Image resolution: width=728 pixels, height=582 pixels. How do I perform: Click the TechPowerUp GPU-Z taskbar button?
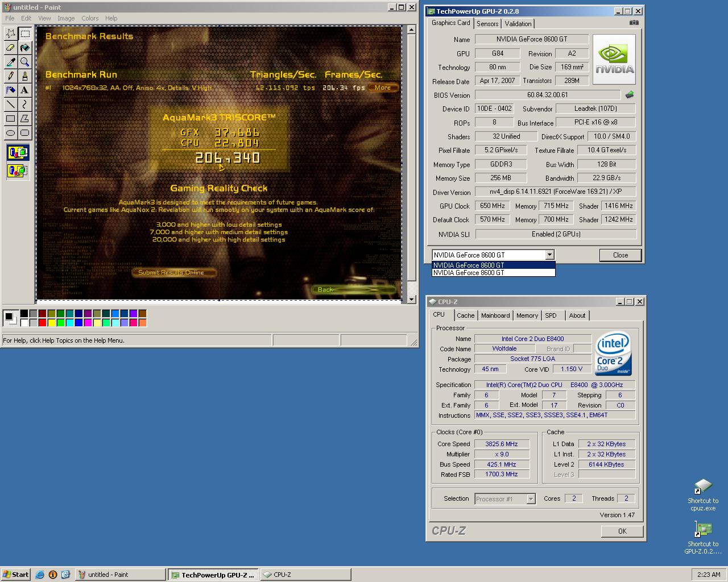[213, 575]
